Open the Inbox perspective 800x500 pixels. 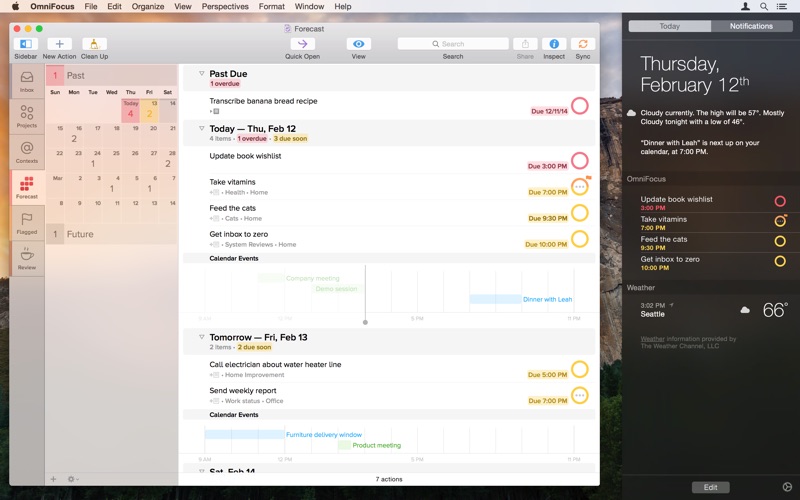click(27, 82)
